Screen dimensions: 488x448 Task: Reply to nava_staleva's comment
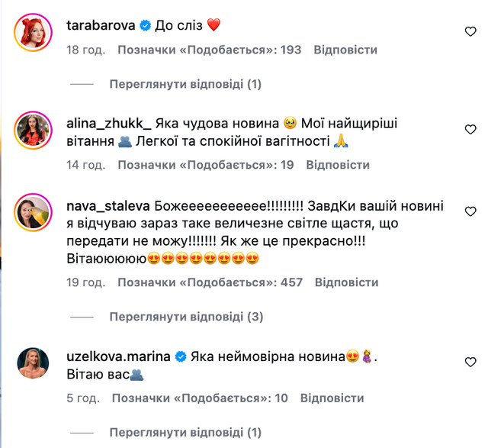click(346, 282)
